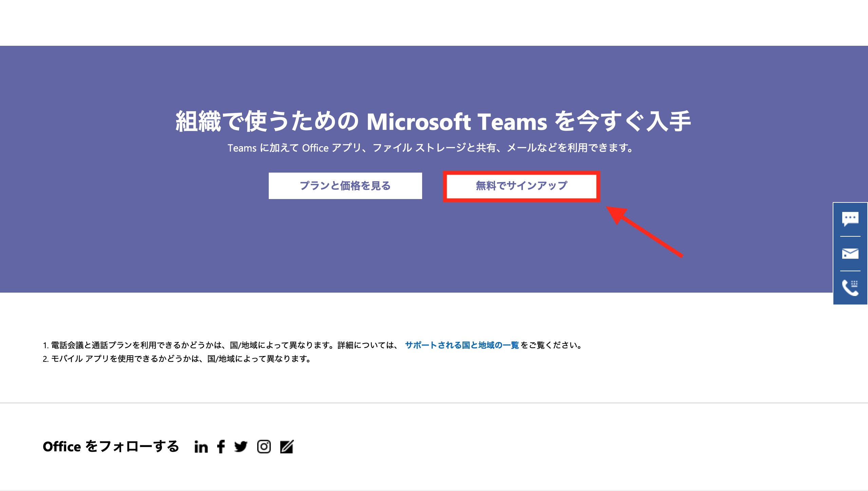Click the phone call icon
This screenshot has height=491, width=868.
pyautogui.click(x=850, y=288)
